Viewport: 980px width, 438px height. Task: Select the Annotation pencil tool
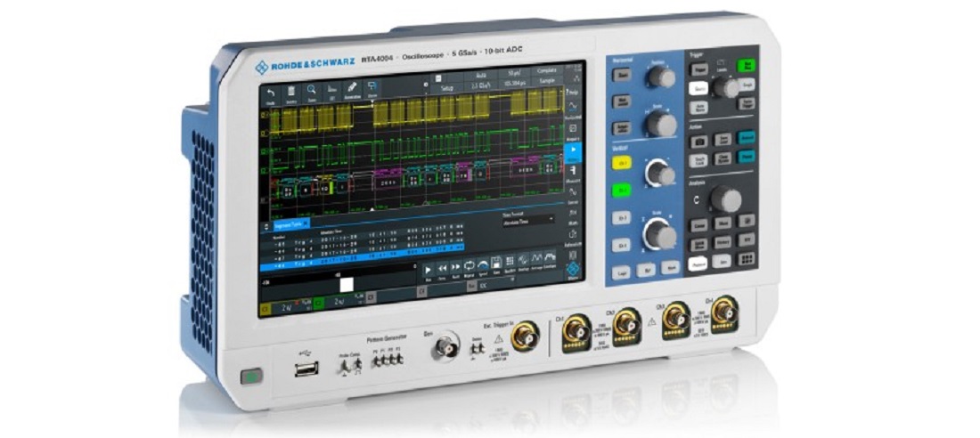coord(352,89)
